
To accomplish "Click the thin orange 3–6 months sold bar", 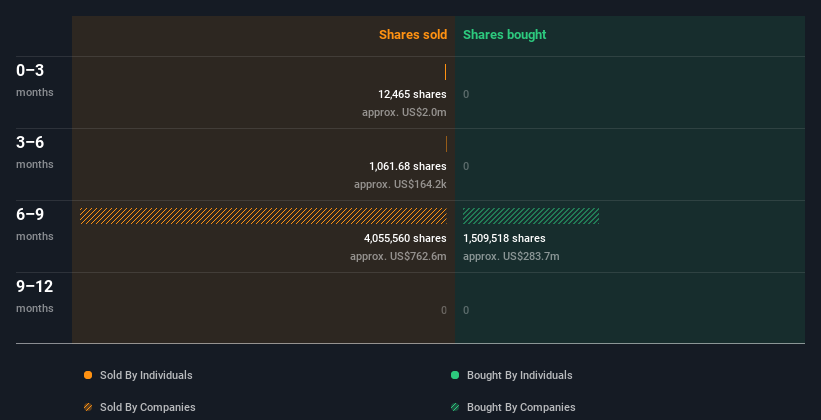I will click(x=446, y=144).
